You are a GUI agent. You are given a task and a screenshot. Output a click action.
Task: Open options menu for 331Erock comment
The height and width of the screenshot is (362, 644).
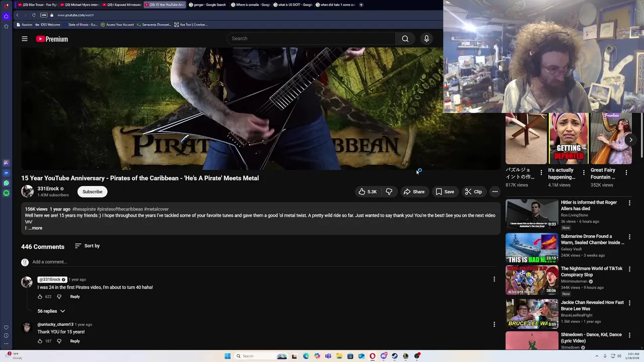[x=494, y=279]
